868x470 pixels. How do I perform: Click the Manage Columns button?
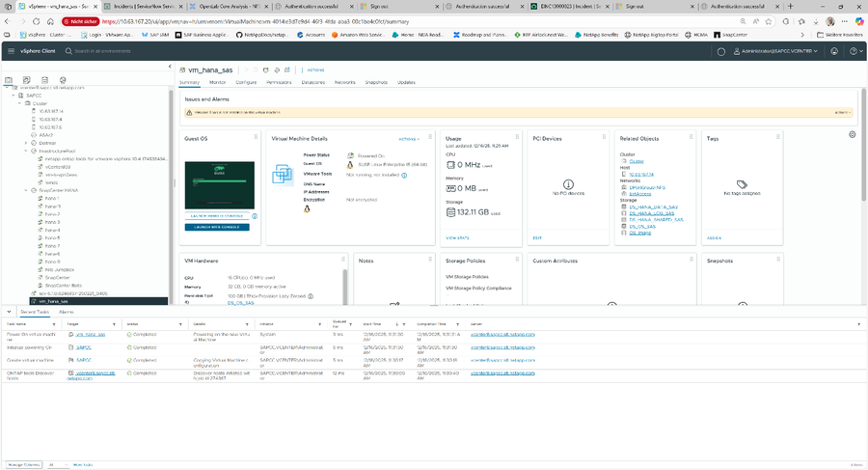24,465
